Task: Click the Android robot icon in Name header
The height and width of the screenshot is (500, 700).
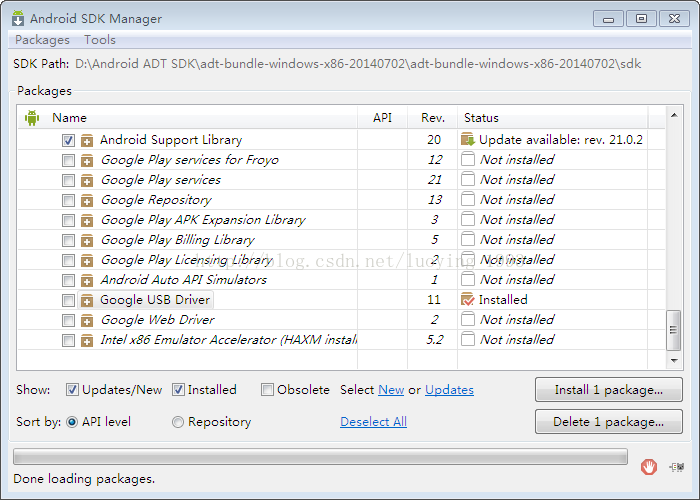Action: pyautogui.click(x=32, y=118)
